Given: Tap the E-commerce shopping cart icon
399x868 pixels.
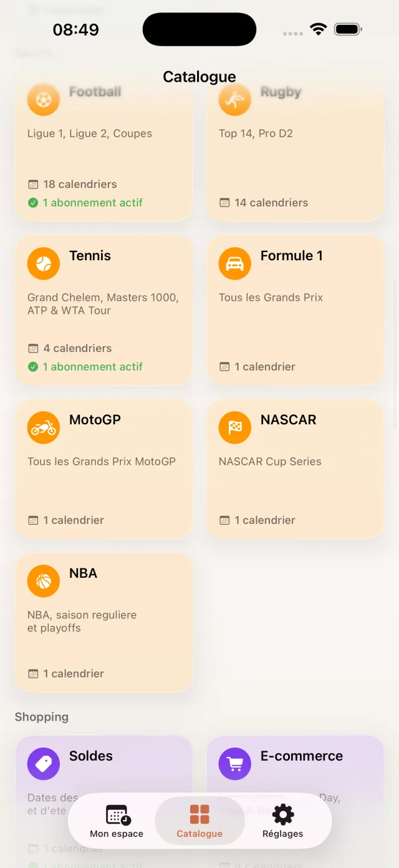Looking at the screenshot, I should tap(235, 764).
